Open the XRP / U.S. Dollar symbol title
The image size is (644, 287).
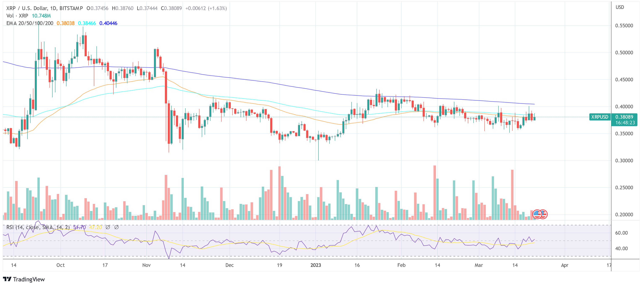pyautogui.click(x=45, y=8)
